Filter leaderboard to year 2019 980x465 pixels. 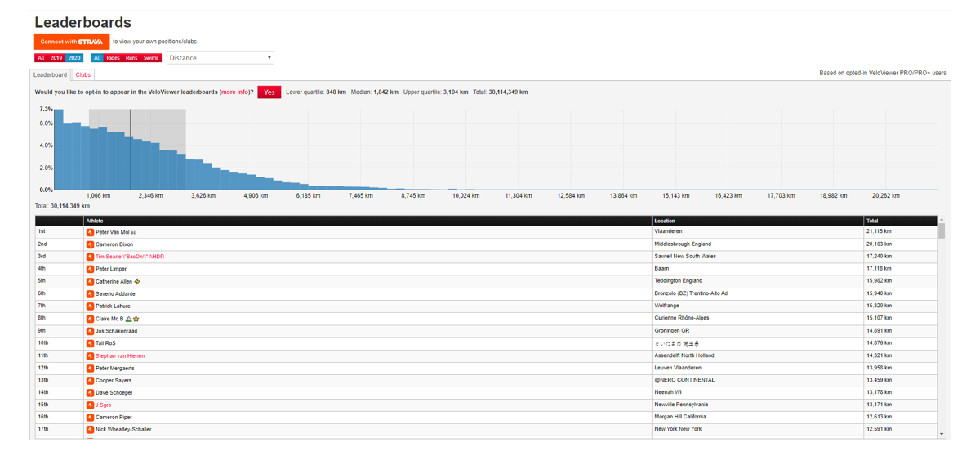coord(56,58)
